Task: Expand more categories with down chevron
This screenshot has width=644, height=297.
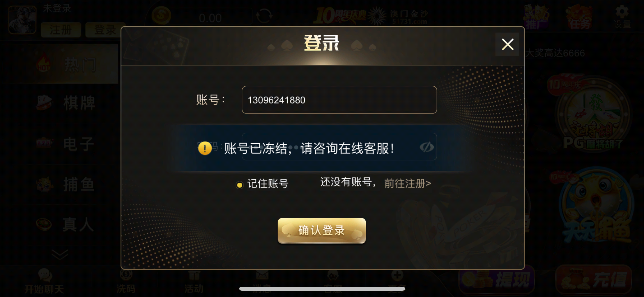Action: coord(60,254)
